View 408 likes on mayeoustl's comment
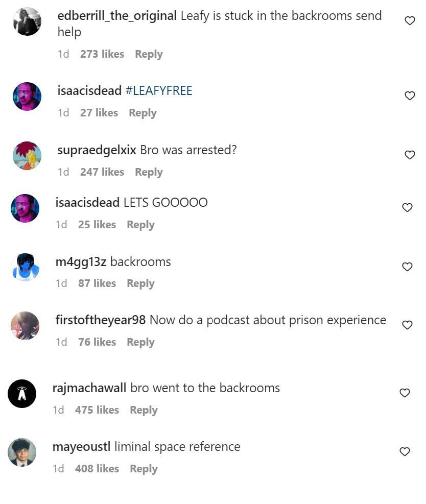The width and height of the screenshot is (426, 504). 97,469
